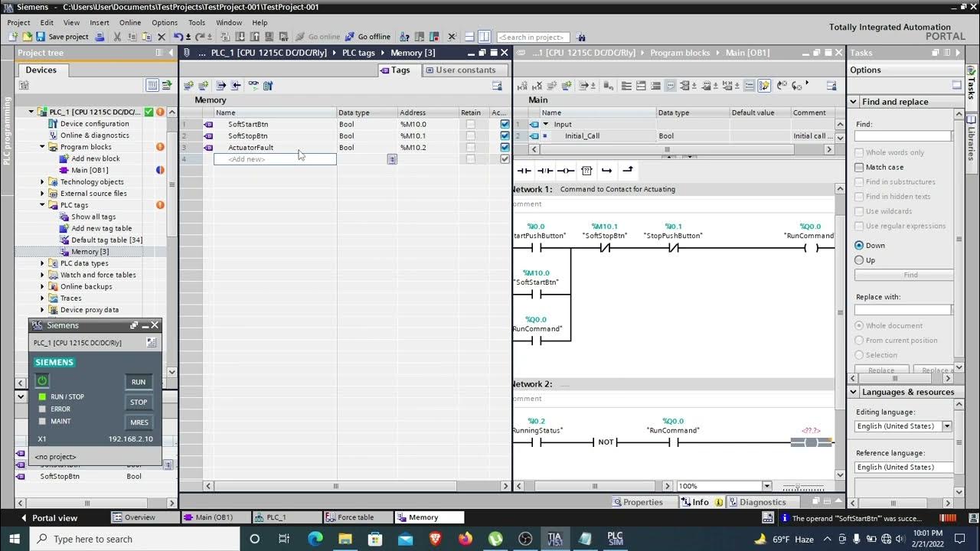This screenshot has width=980, height=551.
Task: Insert normally closed contact instruction
Action: (545, 170)
